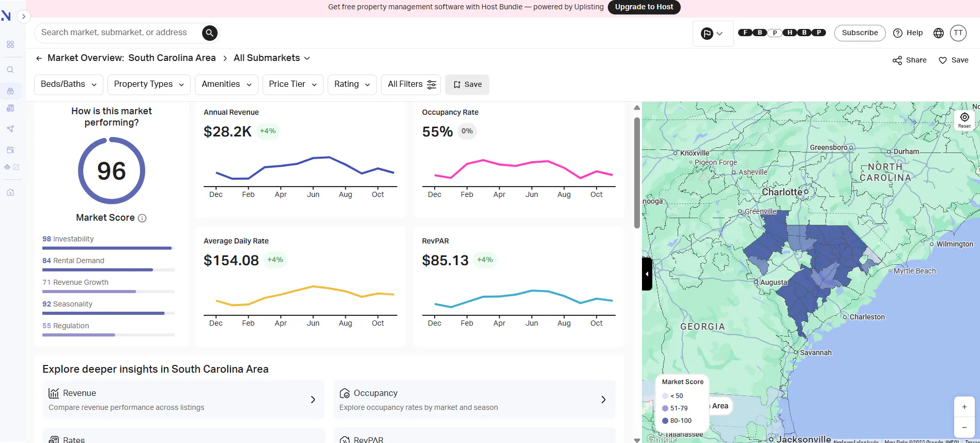Open All Submarkets dropdown
The width and height of the screenshot is (980, 443).
pyautogui.click(x=272, y=58)
